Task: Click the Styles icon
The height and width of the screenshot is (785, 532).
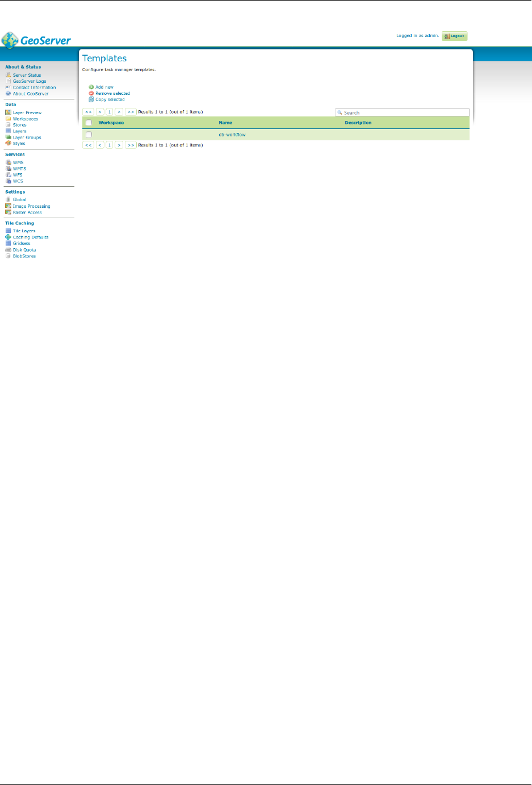Action: pos(9,143)
